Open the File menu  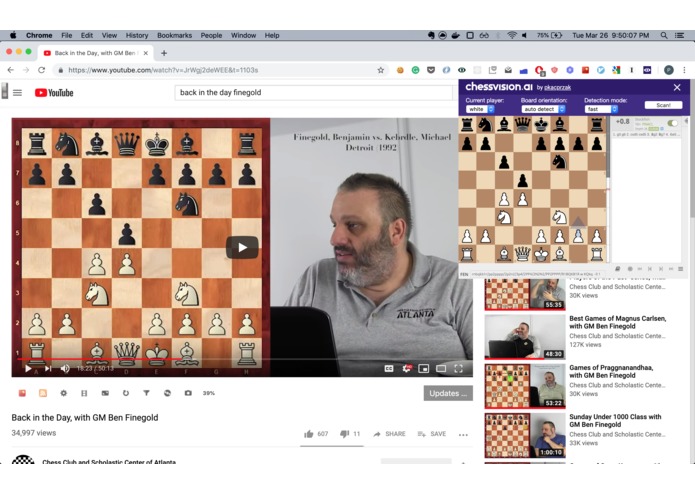pyautogui.click(x=66, y=35)
